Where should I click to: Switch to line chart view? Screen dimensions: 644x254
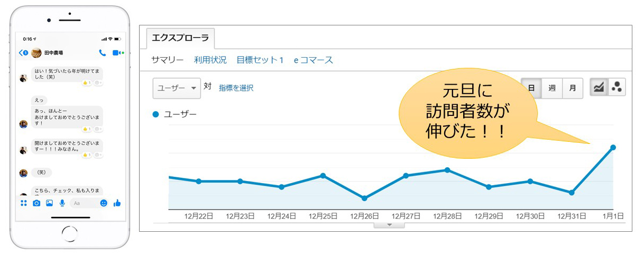(599, 88)
